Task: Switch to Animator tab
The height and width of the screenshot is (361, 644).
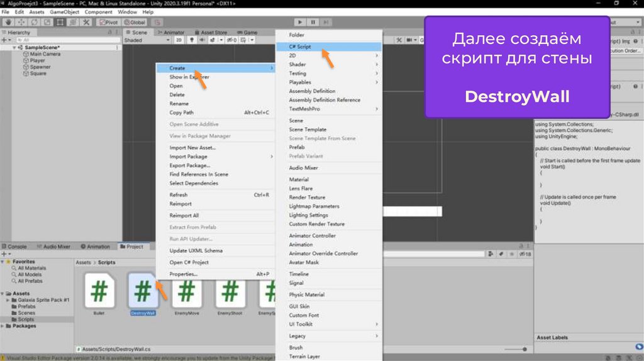Action: pyautogui.click(x=171, y=33)
